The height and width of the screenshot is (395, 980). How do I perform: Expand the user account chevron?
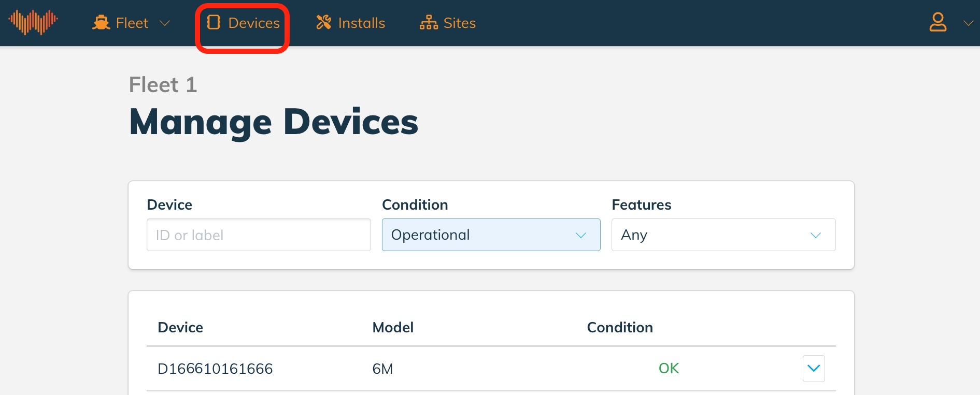pos(968,23)
